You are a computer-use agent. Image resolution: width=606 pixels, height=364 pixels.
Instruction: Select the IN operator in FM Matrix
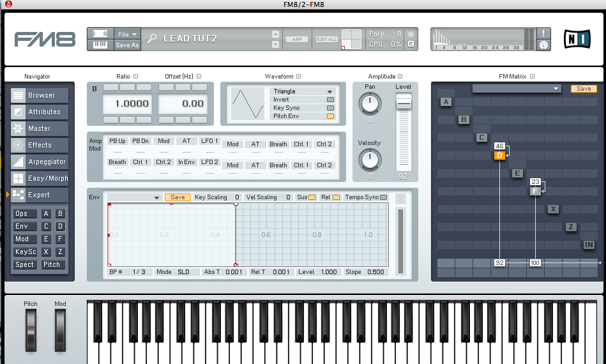(589, 245)
